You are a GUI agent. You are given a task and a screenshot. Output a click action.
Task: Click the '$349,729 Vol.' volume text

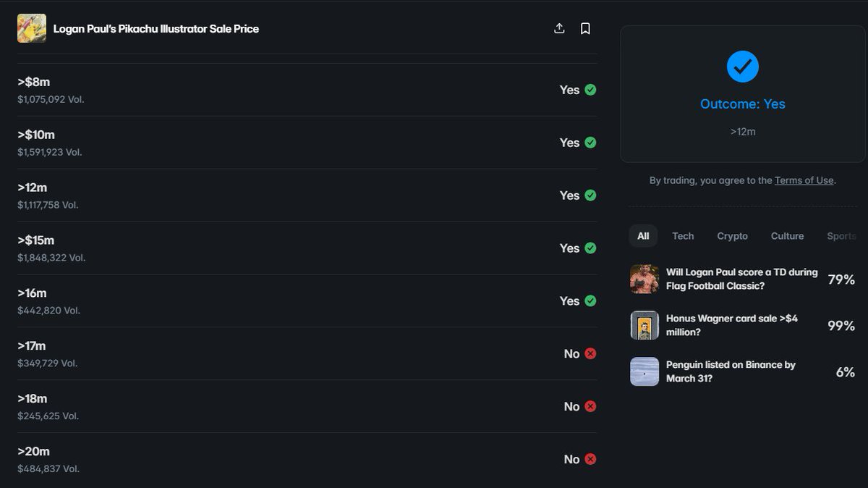click(x=47, y=363)
